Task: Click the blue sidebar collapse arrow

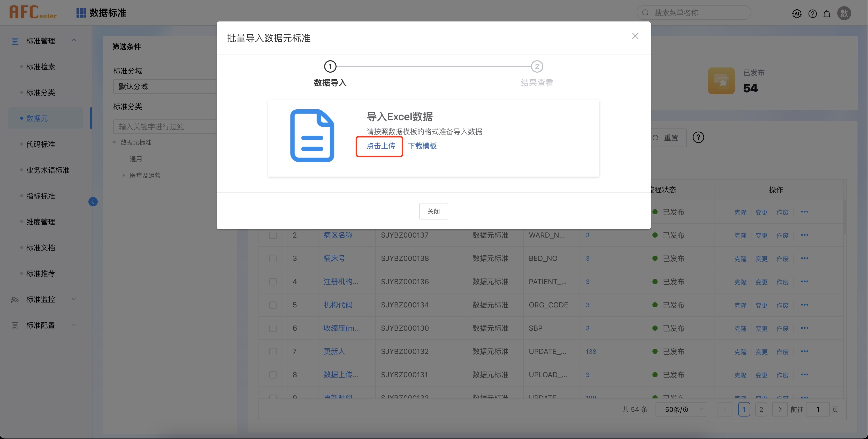Action: [93, 201]
